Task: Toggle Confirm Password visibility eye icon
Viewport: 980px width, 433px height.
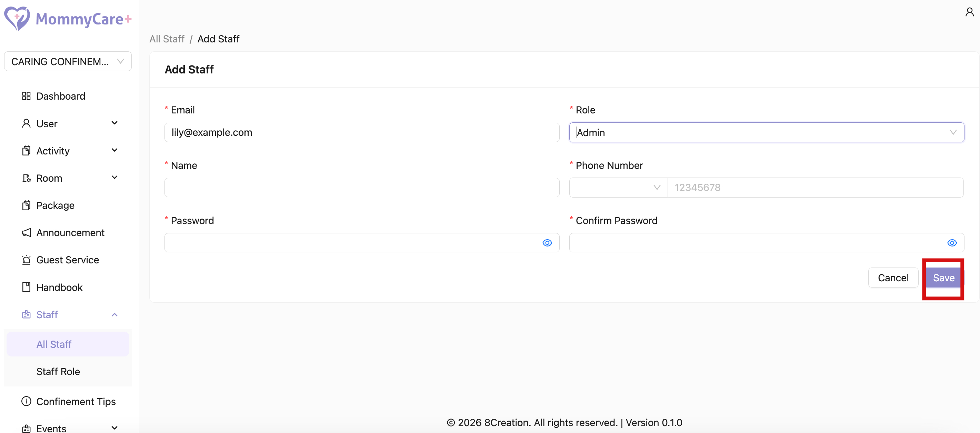Action: [952, 243]
